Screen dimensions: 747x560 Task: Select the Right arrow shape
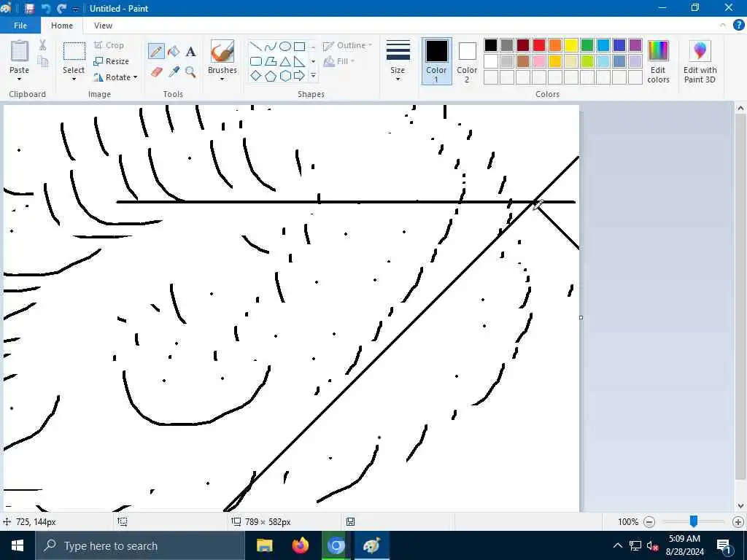299,76
